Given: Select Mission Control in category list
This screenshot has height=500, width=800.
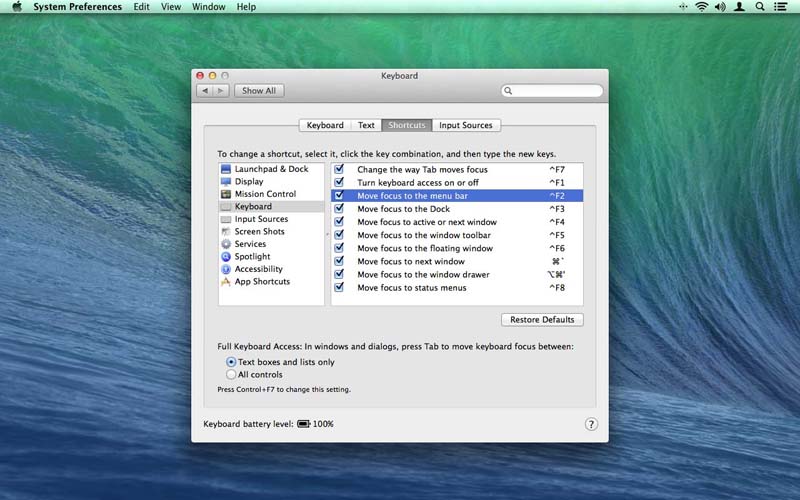Looking at the screenshot, I should click(271, 194).
